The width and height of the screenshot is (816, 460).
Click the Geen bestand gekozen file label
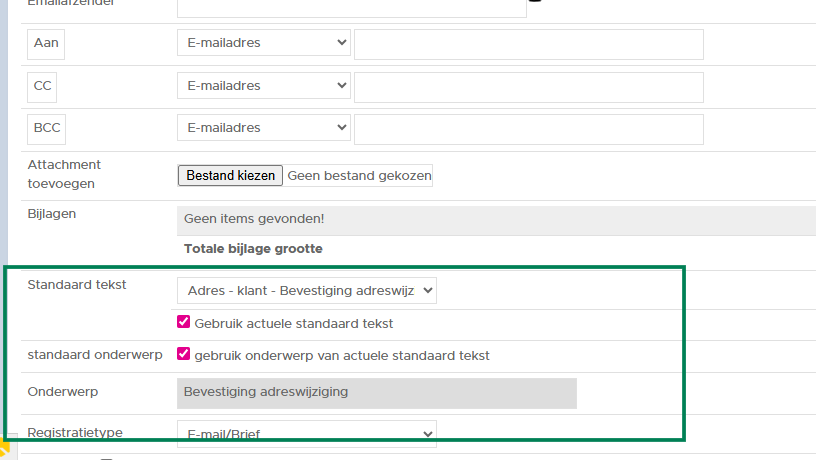pyautogui.click(x=359, y=176)
